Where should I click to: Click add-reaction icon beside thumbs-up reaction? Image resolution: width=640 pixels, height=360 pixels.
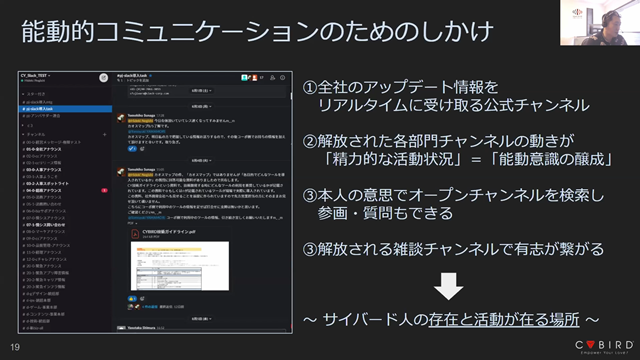tap(142, 299)
